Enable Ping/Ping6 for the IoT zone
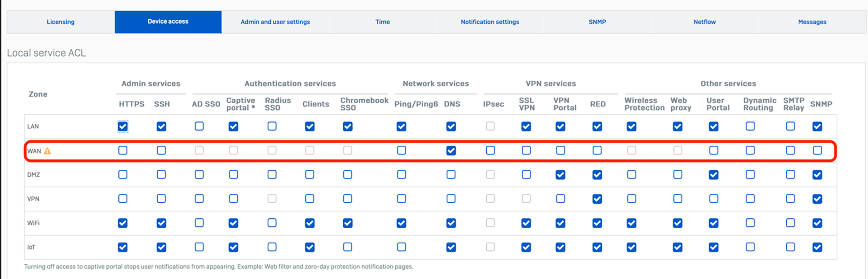 [x=401, y=247]
